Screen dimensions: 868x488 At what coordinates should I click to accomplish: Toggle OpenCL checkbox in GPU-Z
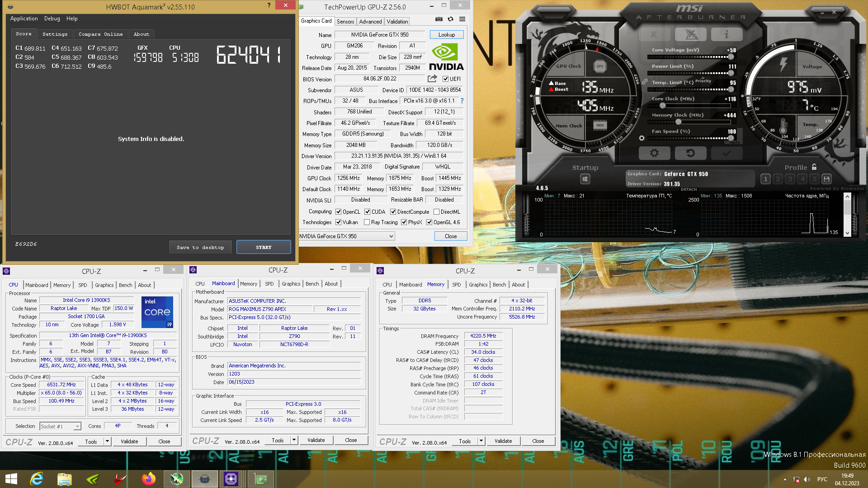pyautogui.click(x=338, y=212)
